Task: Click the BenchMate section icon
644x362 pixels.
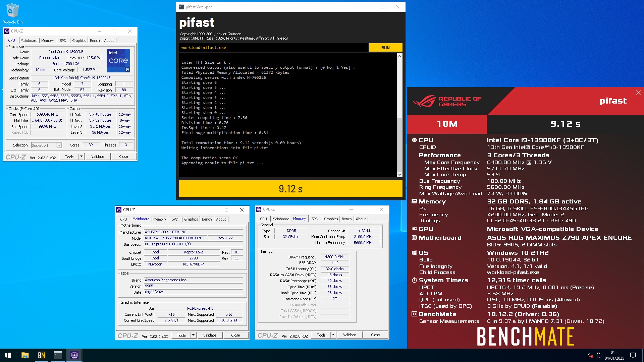Action: pyautogui.click(x=414, y=314)
